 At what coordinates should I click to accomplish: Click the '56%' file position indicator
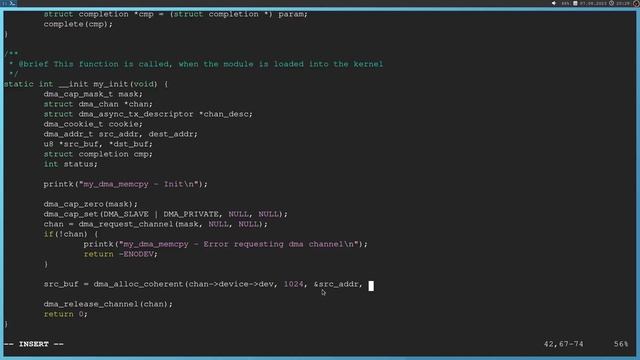621,344
